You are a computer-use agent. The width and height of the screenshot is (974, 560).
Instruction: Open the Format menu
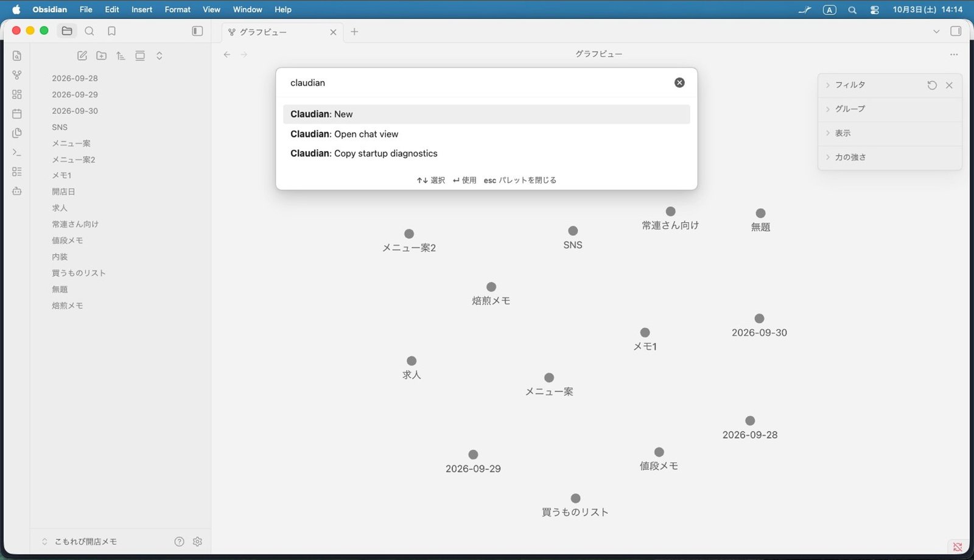[x=178, y=10]
